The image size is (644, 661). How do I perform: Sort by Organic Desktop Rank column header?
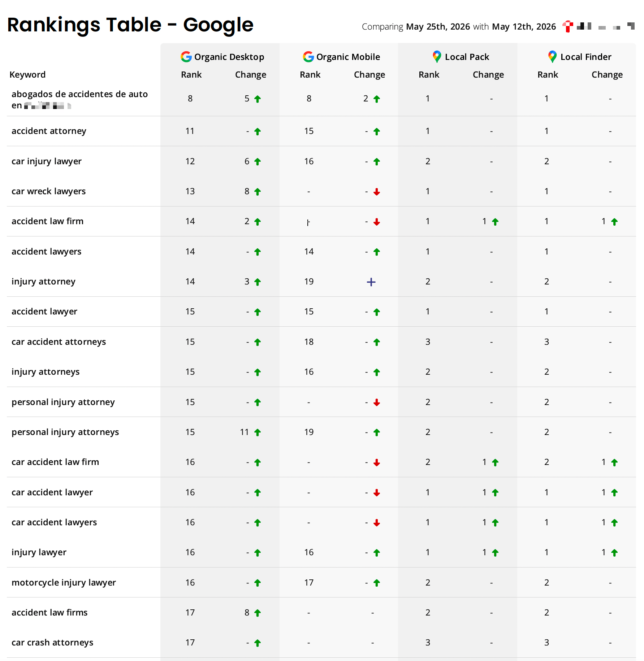[x=191, y=75]
